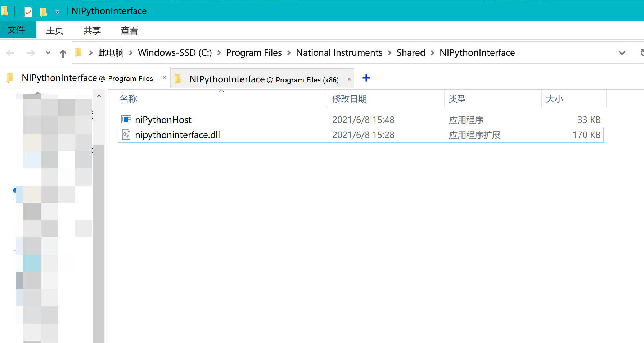This screenshot has width=644, height=343.
Task: Switch to the 主页 ribbon tab
Action: (x=55, y=30)
